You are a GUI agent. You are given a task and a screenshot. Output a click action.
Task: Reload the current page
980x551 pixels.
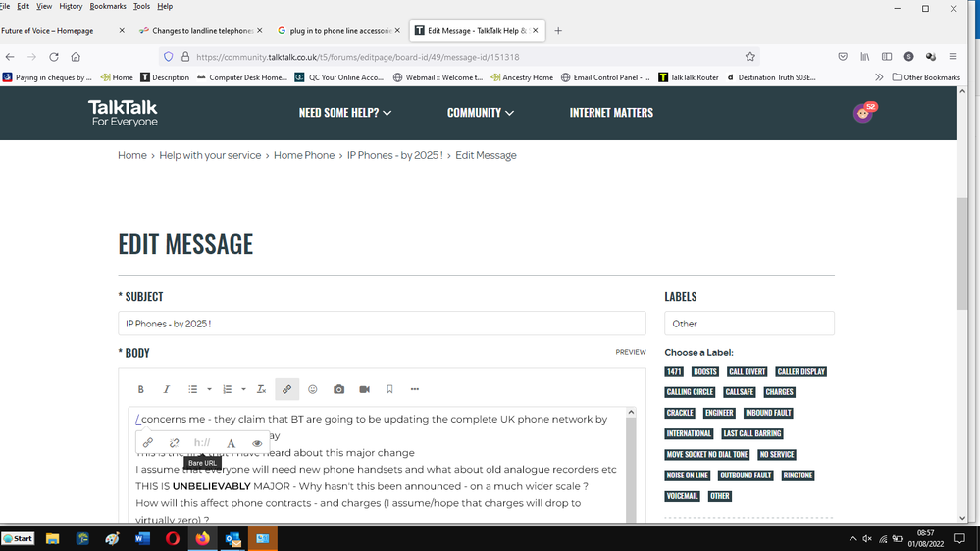[x=54, y=57]
